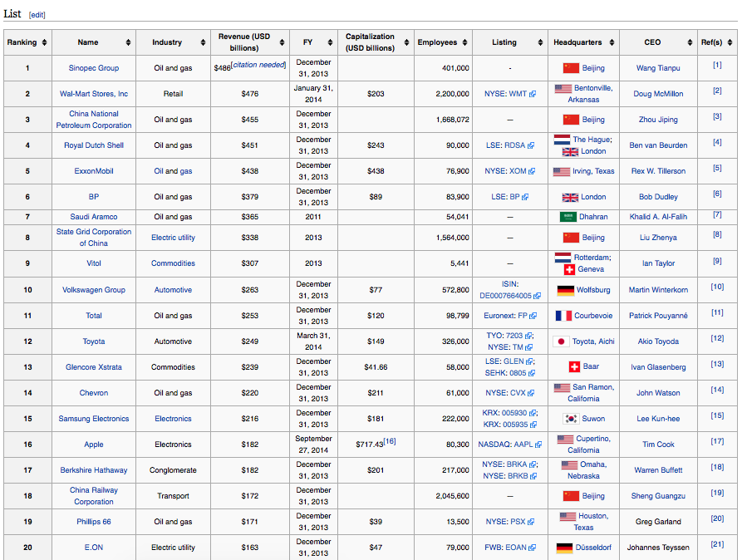This screenshot has width=742, height=560.
Task: Click the German flag beside Wolfsburg
Action: coord(566,290)
